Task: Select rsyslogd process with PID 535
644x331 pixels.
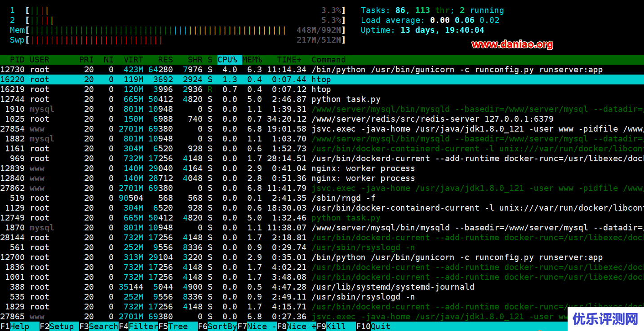Action: (x=322, y=297)
